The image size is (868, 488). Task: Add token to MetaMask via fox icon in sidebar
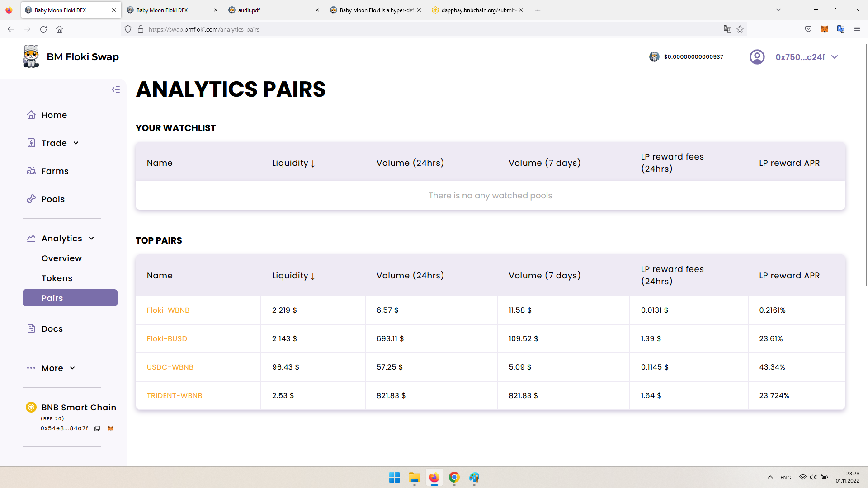[111, 428]
